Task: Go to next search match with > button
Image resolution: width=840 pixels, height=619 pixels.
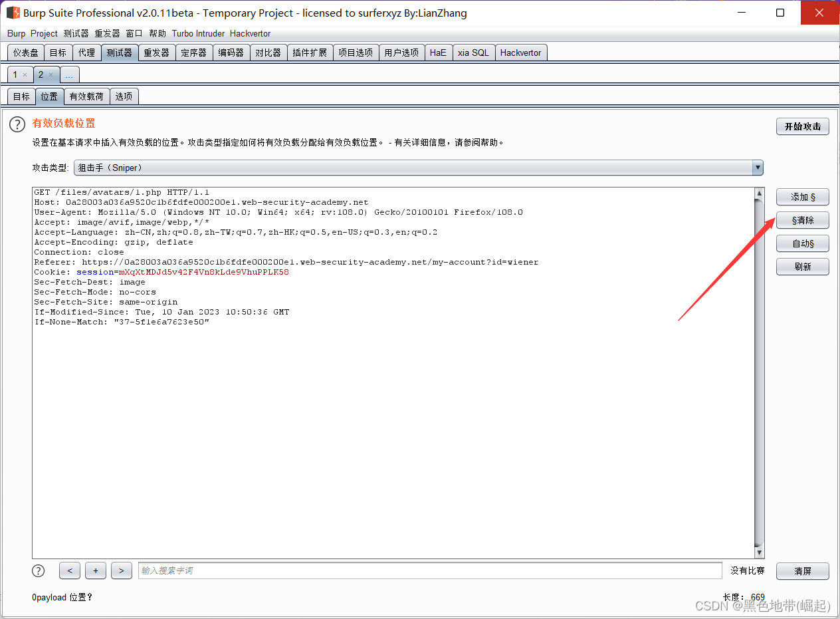Action: coord(122,570)
